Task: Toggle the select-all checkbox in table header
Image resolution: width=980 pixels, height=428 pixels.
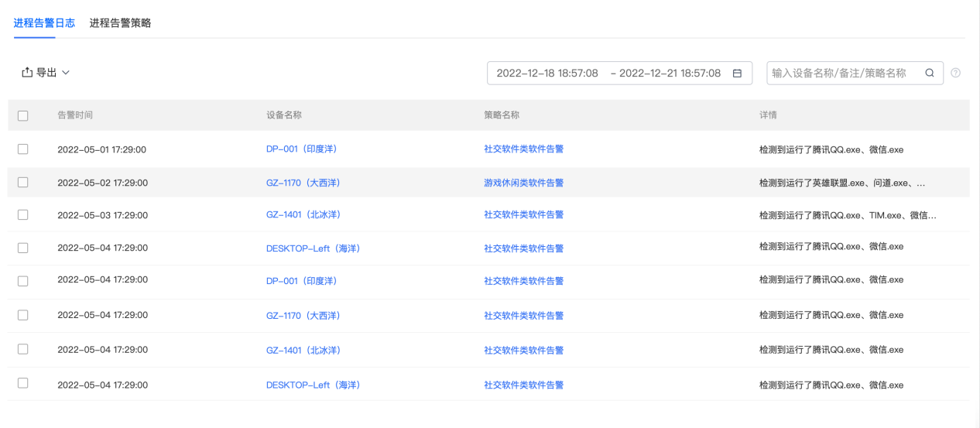Action: pyautogui.click(x=22, y=115)
